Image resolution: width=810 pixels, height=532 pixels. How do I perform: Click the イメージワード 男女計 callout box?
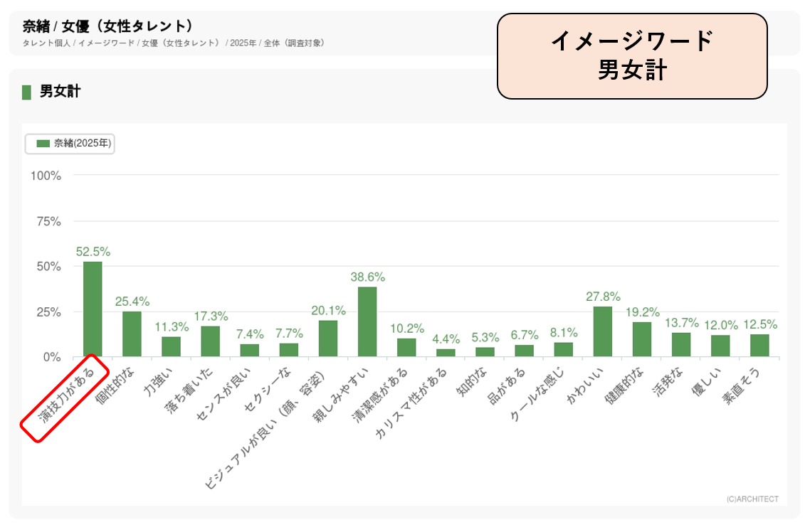631,55
